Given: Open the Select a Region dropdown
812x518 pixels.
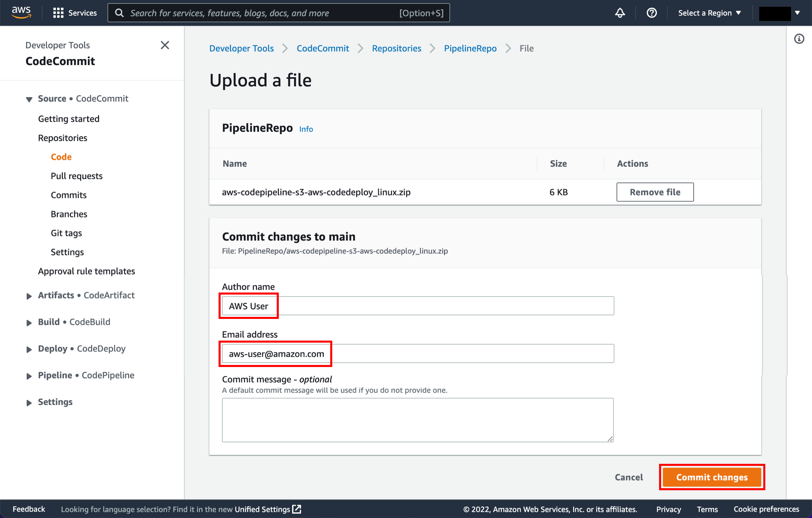Looking at the screenshot, I should coord(709,13).
